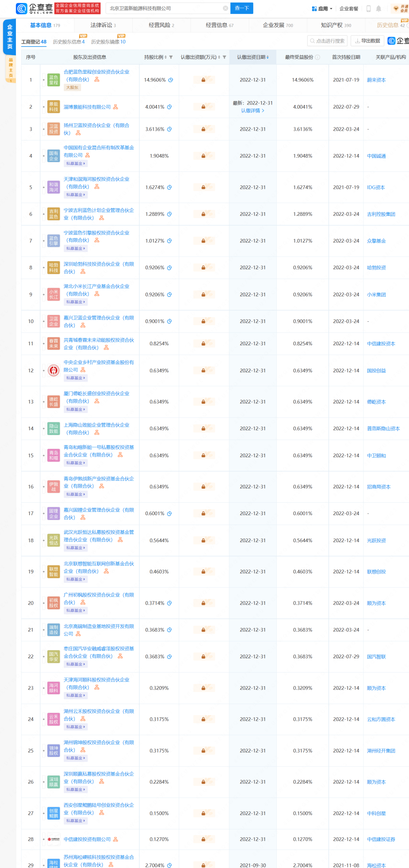
Task: Expand row 1 合肥蓝色里程 with plus toggle
Action: [44, 80]
